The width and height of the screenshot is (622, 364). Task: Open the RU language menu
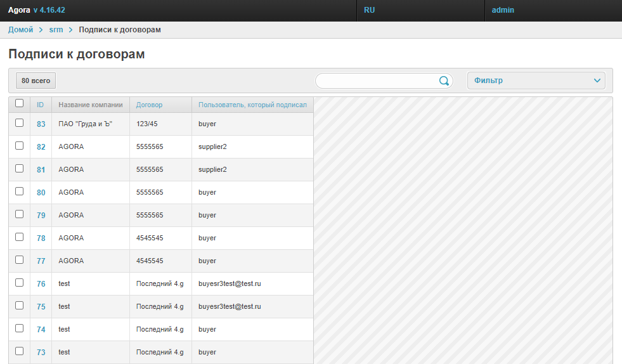[370, 10]
